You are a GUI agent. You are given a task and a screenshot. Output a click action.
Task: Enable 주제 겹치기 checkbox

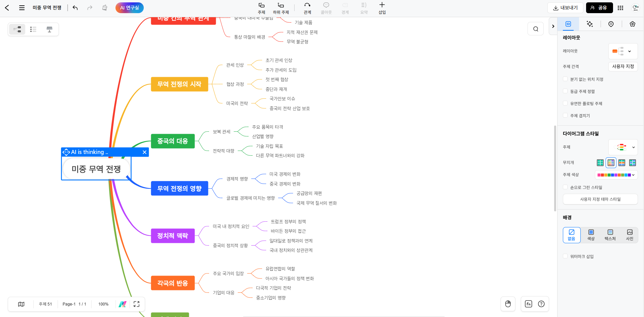coord(565,116)
